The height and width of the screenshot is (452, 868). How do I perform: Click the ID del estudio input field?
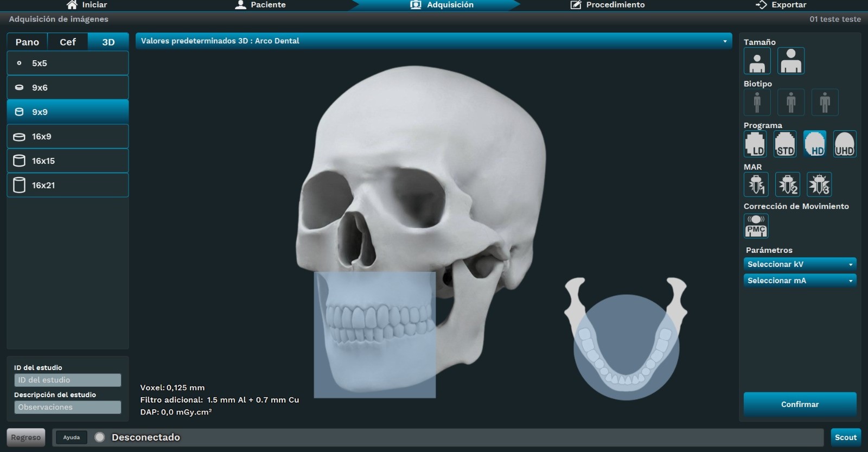[x=67, y=380]
